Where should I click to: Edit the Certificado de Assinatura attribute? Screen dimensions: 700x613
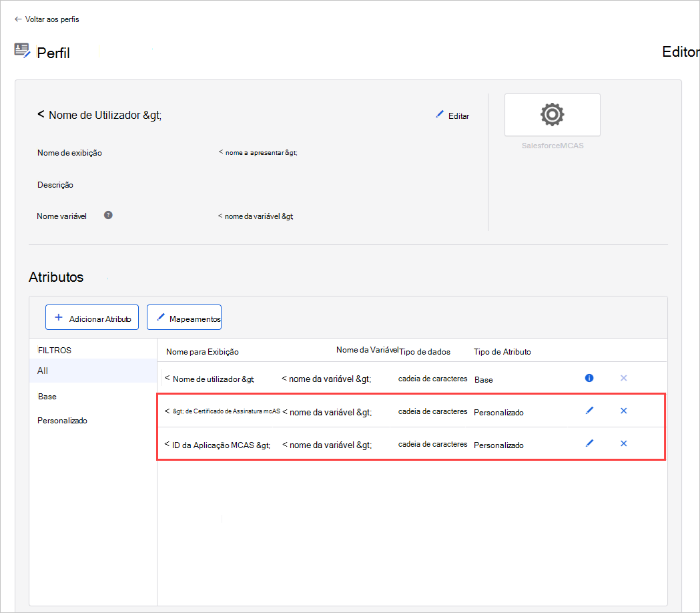pyautogui.click(x=589, y=411)
